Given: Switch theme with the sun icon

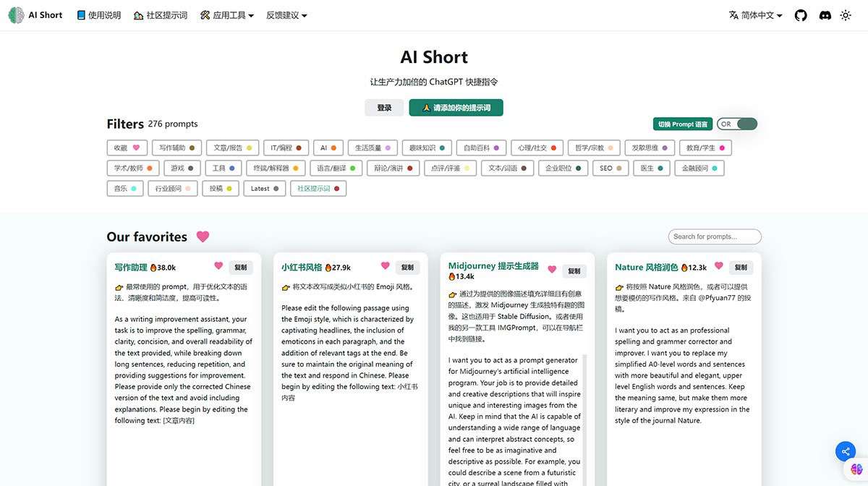Looking at the screenshot, I should 846,15.
